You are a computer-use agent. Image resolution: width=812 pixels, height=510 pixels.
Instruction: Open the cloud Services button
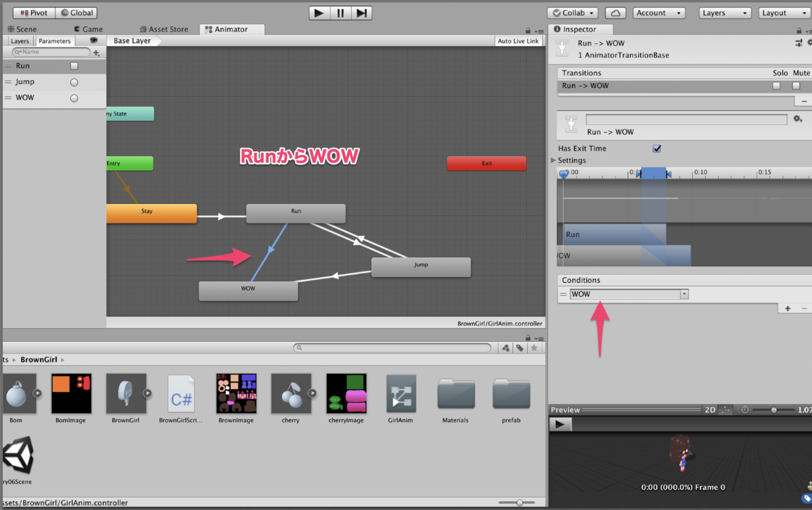(x=615, y=13)
